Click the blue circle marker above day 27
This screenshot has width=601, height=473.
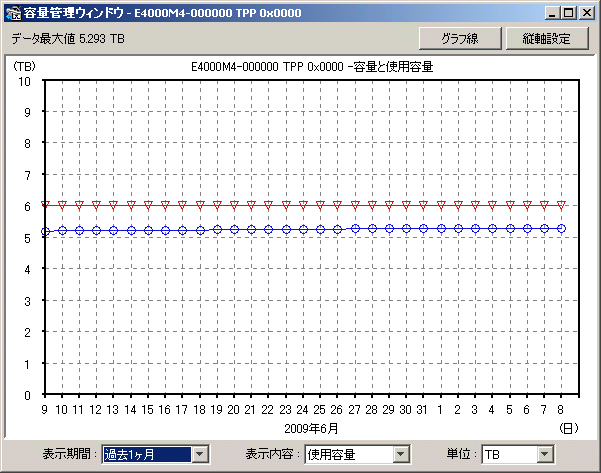pos(355,228)
